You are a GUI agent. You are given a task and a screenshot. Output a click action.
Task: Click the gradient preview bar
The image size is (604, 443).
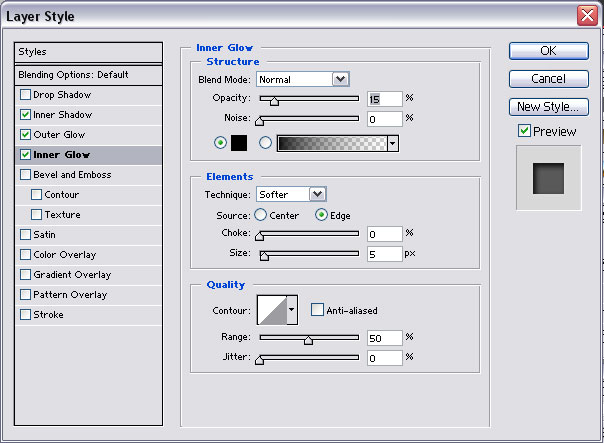coord(331,143)
